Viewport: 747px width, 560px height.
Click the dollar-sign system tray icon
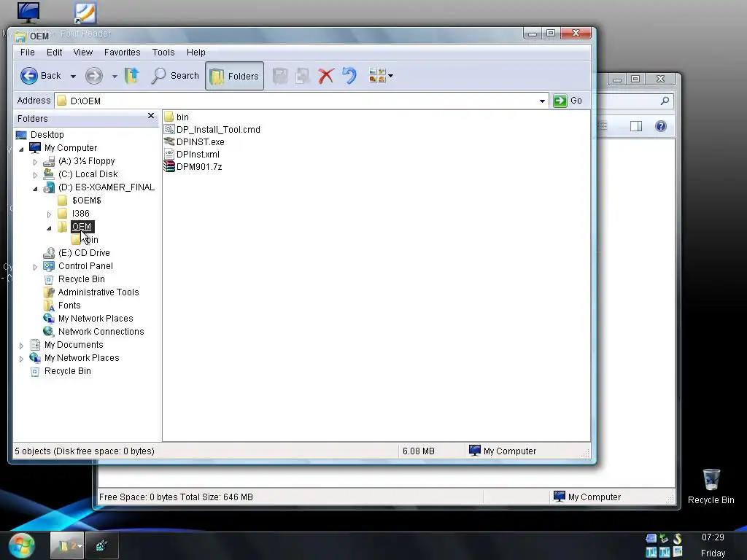[678, 539]
